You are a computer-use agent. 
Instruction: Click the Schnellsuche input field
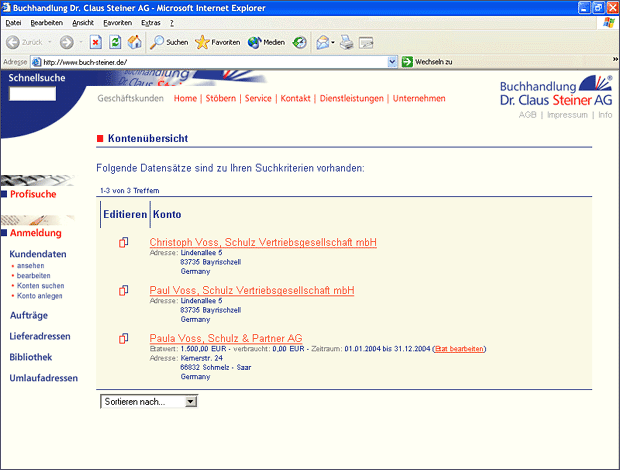coord(32,94)
